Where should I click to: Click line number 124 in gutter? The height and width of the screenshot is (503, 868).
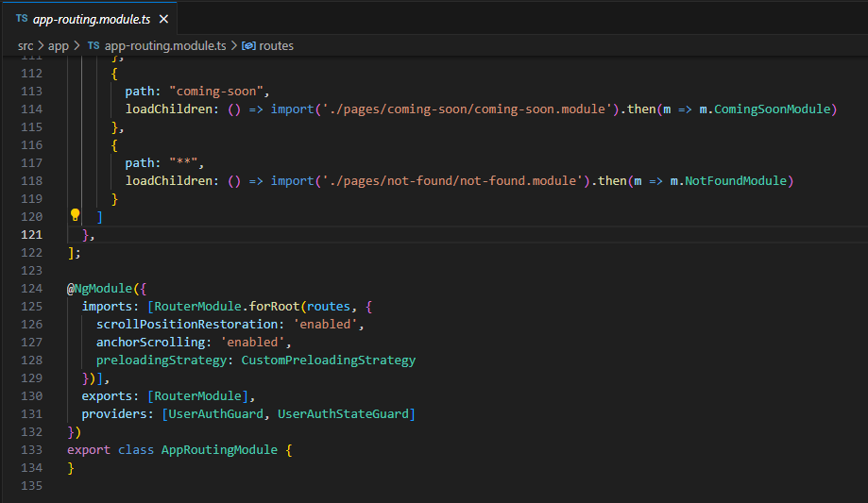coord(31,288)
